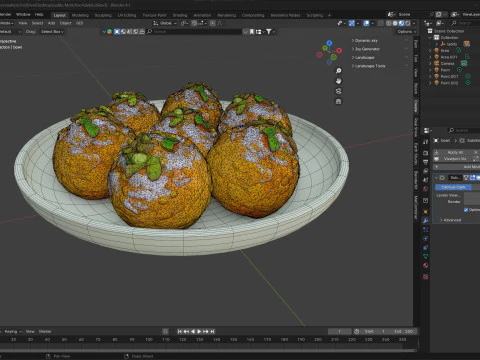Expand the Dynamic sky panel
Image resolution: width=480 pixels, height=360 pixels.
pyautogui.click(x=365, y=41)
